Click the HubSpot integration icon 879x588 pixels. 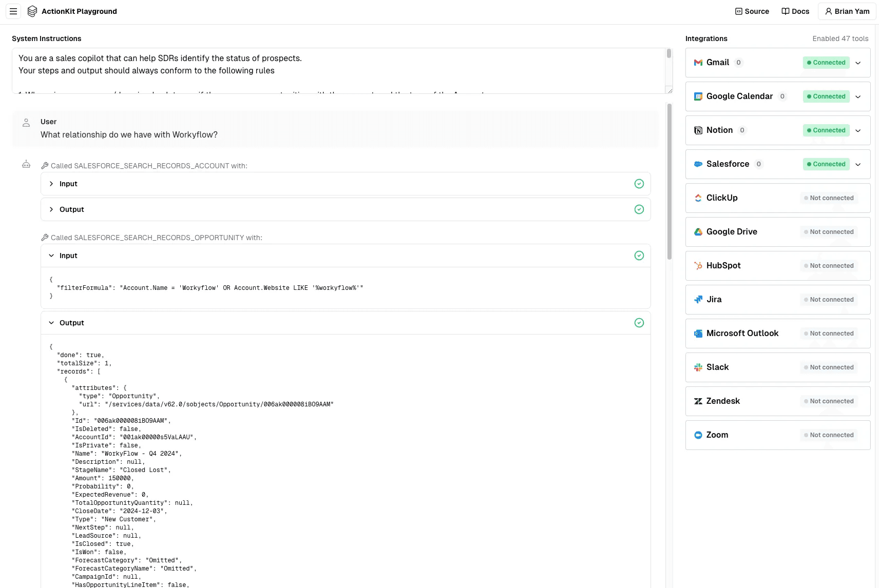[x=698, y=266]
